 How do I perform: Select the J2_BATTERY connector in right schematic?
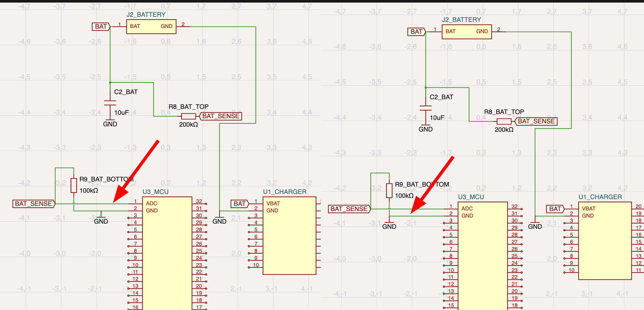pos(467,32)
